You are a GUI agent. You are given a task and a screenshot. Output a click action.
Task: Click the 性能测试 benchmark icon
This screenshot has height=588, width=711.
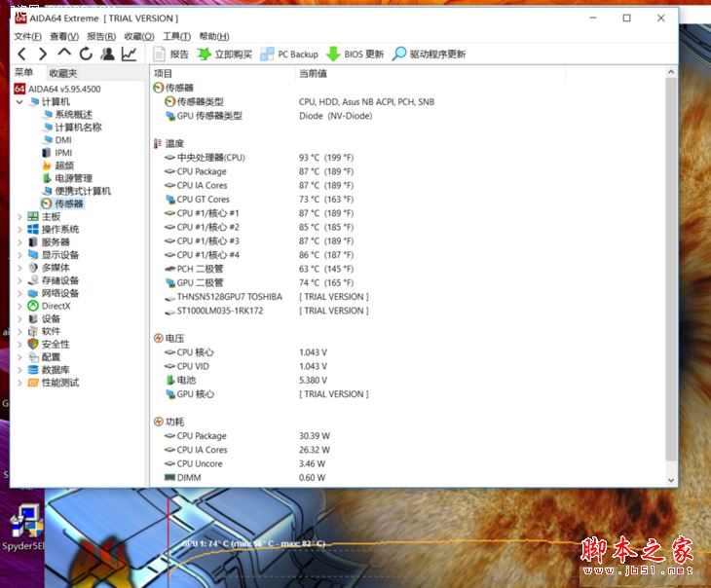pos(33,383)
